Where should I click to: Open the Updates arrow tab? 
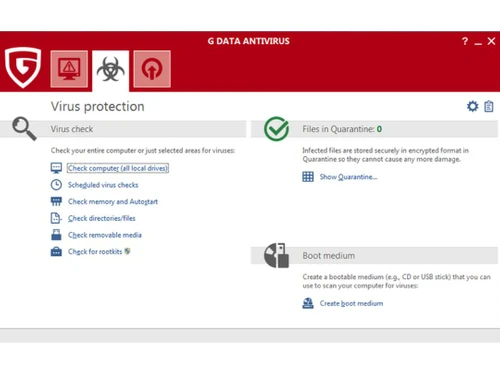coord(152,69)
